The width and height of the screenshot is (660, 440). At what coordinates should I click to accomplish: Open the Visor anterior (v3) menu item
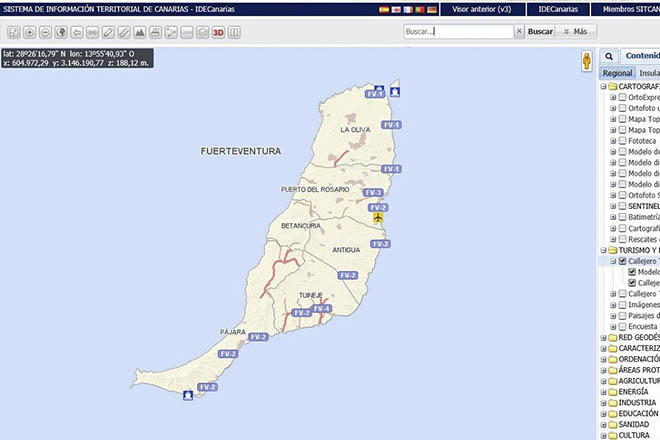click(x=481, y=8)
